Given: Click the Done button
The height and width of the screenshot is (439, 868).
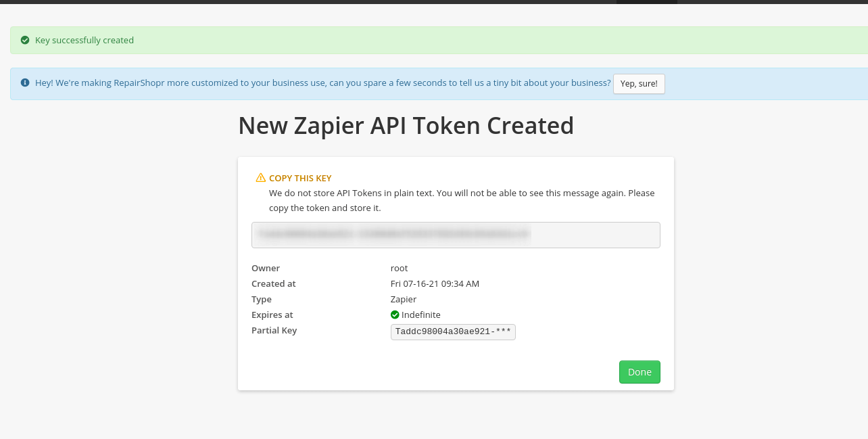Looking at the screenshot, I should [640, 372].
